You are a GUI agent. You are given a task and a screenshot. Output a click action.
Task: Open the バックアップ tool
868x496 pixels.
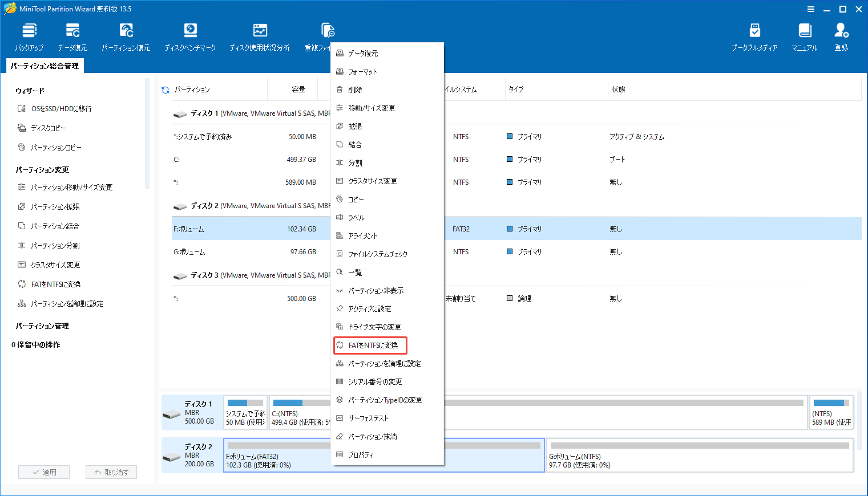pos(29,35)
